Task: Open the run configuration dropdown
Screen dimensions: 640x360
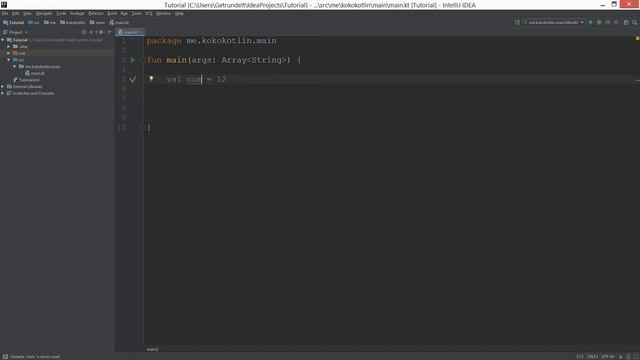Action: point(554,22)
